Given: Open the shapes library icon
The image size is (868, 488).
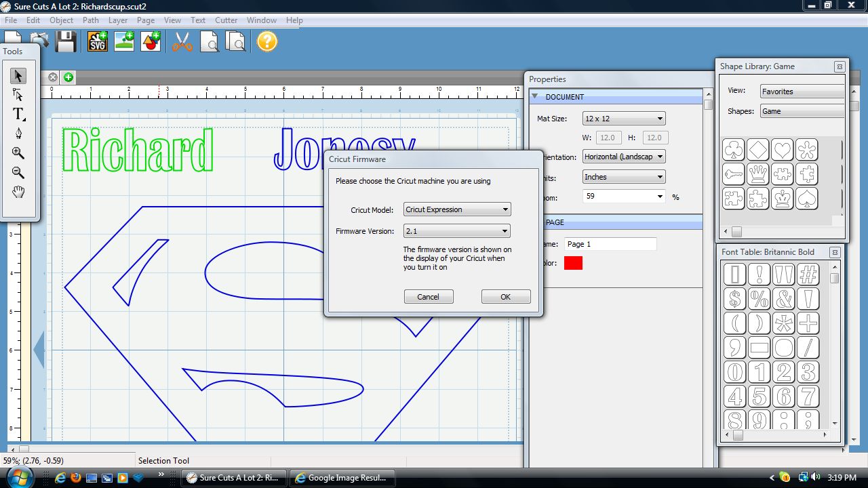Looking at the screenshot, I should [151, 41].
